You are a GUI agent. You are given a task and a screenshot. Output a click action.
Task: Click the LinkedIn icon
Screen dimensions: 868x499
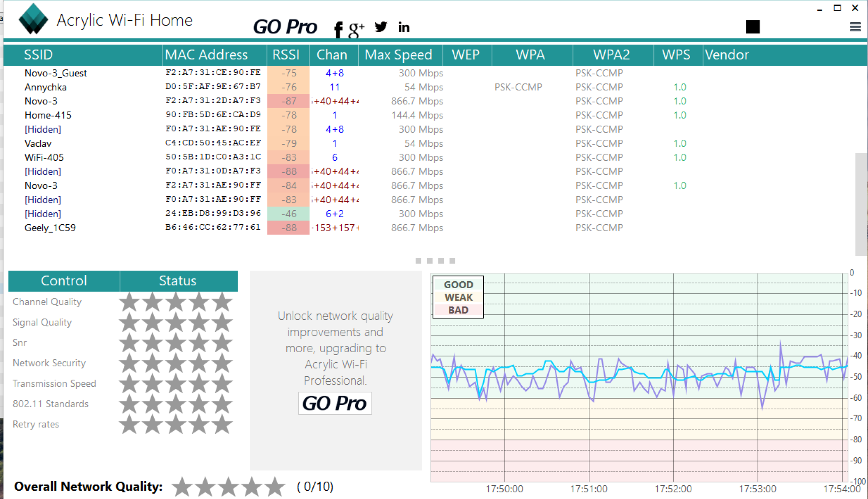tap(404, 27)
